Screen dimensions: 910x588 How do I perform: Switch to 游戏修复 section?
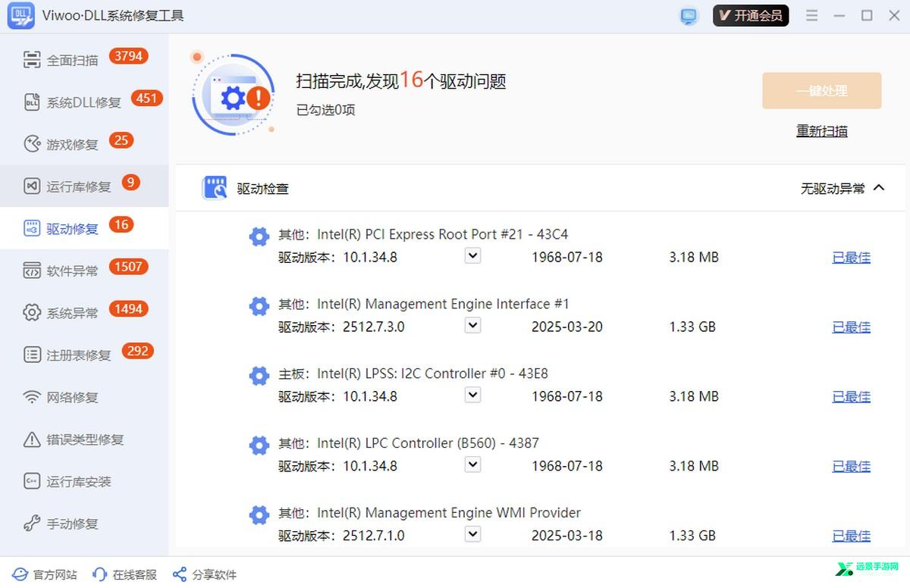click(84, 144)
